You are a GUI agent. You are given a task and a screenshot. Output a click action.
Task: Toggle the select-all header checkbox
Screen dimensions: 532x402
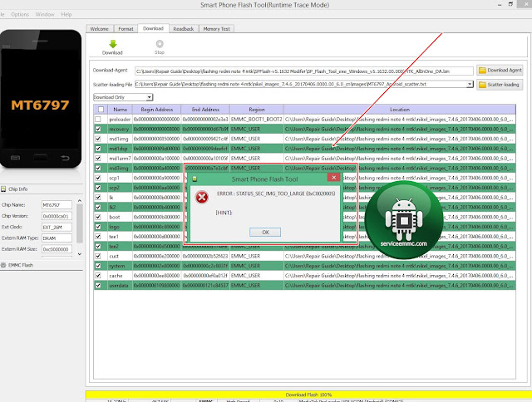coord(101,110)
